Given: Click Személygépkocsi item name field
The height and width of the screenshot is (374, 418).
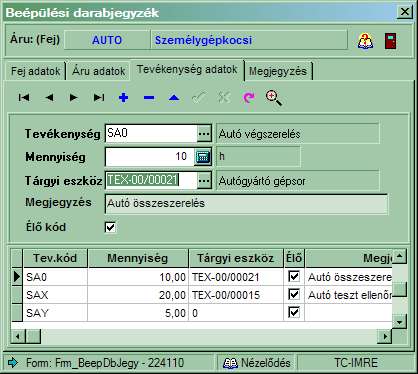Looking at the screenshot, I should [x=249, y=40].
